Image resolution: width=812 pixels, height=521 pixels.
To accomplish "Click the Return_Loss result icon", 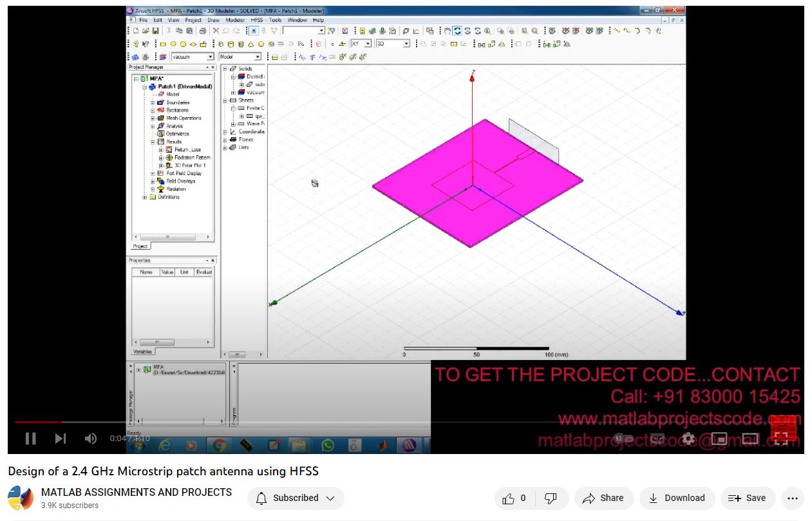I will coord(169,149).
